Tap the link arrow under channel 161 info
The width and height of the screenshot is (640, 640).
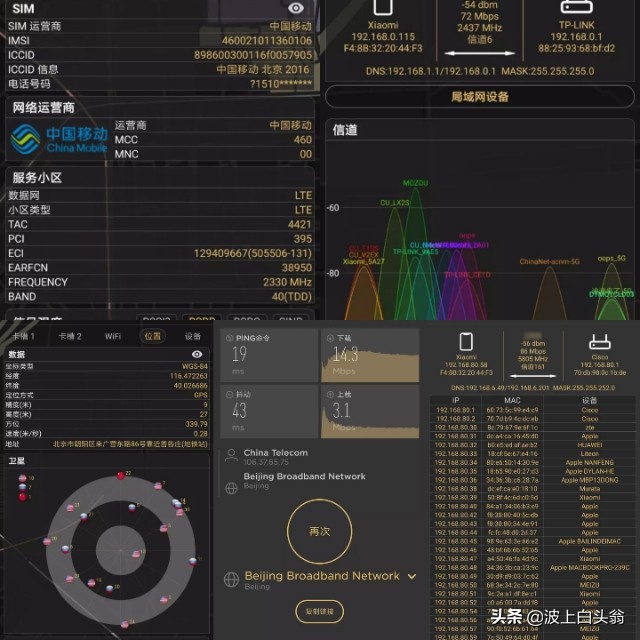pyautogui.click(x=533, y=376)
